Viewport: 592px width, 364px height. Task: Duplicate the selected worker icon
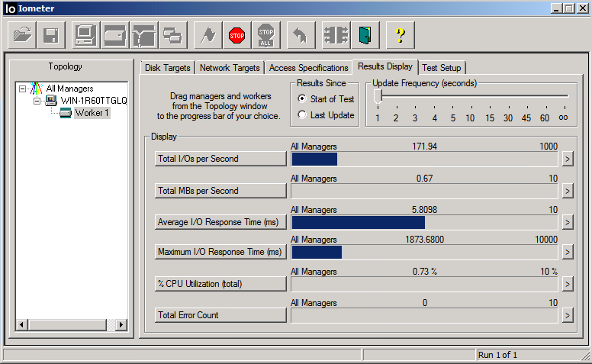(x=173, y=36)
